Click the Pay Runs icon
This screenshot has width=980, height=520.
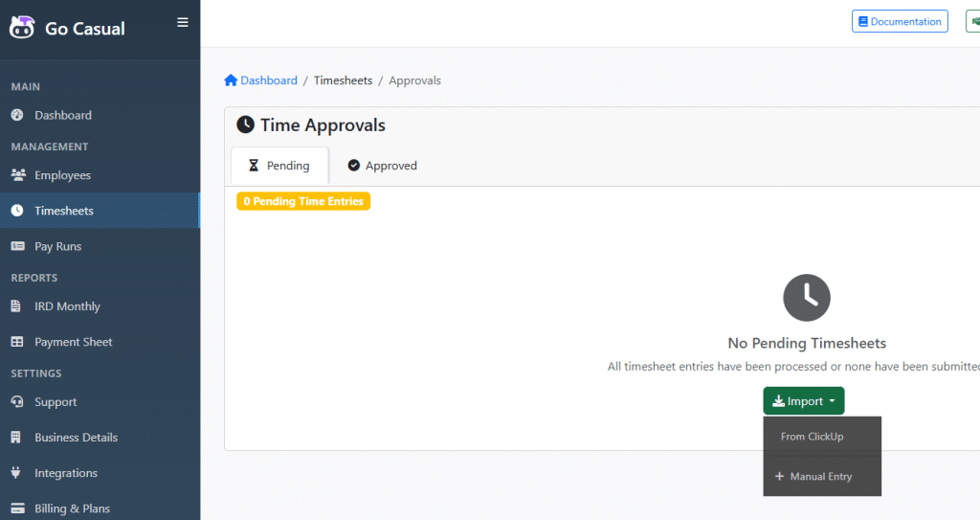pos(17,246)
